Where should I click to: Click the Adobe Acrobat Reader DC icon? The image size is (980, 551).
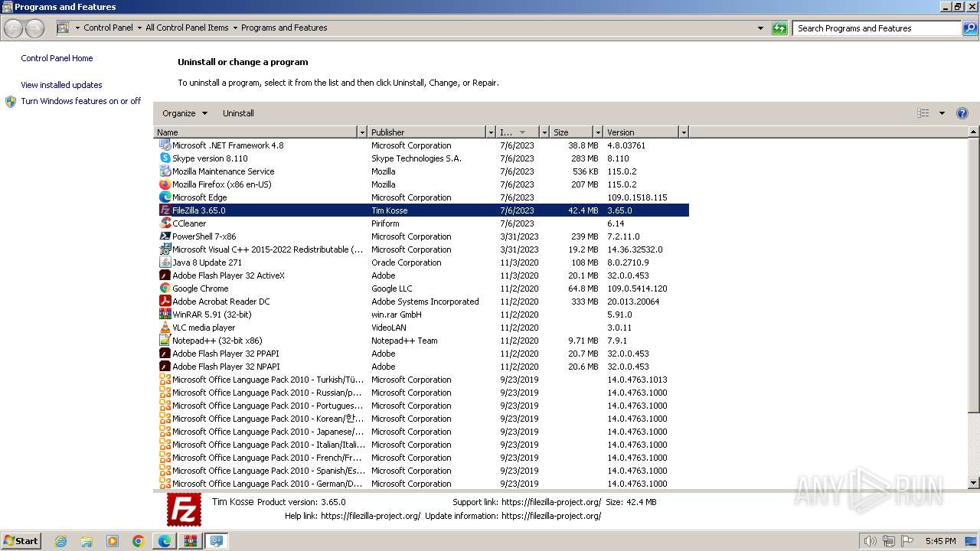click(x=165, y=302)
